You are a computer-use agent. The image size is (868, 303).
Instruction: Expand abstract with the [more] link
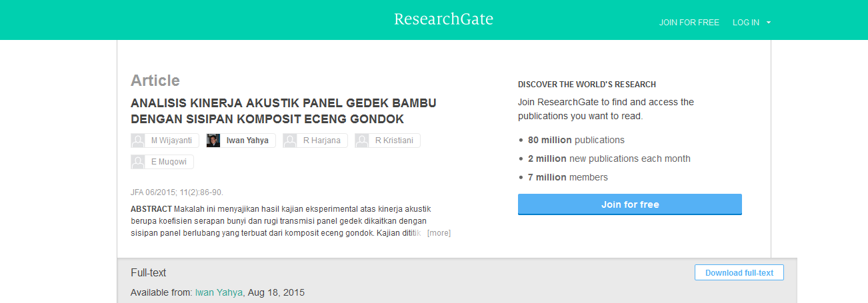[439, 233]
